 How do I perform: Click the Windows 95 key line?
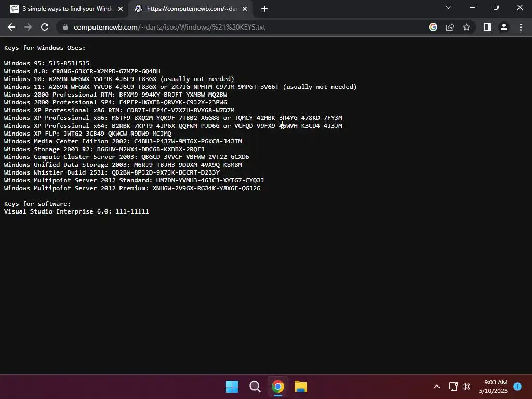47,63
